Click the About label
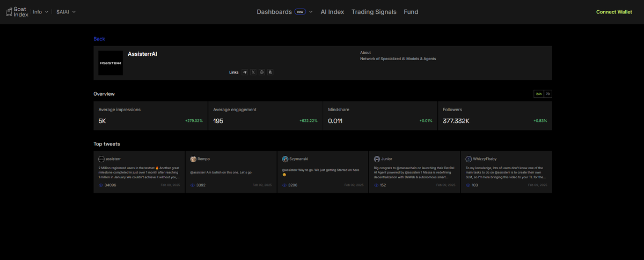Image resolution: width=644 pixels, height=260 pixels. point(365,53)
